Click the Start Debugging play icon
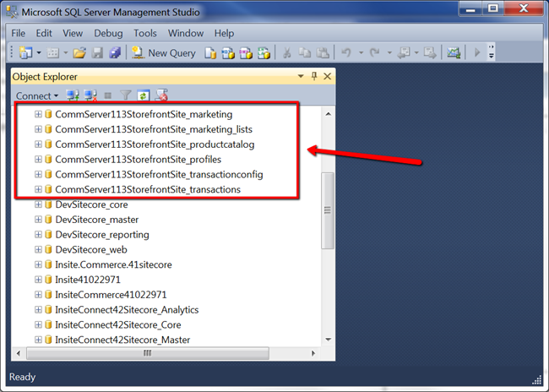 (477, 53)
